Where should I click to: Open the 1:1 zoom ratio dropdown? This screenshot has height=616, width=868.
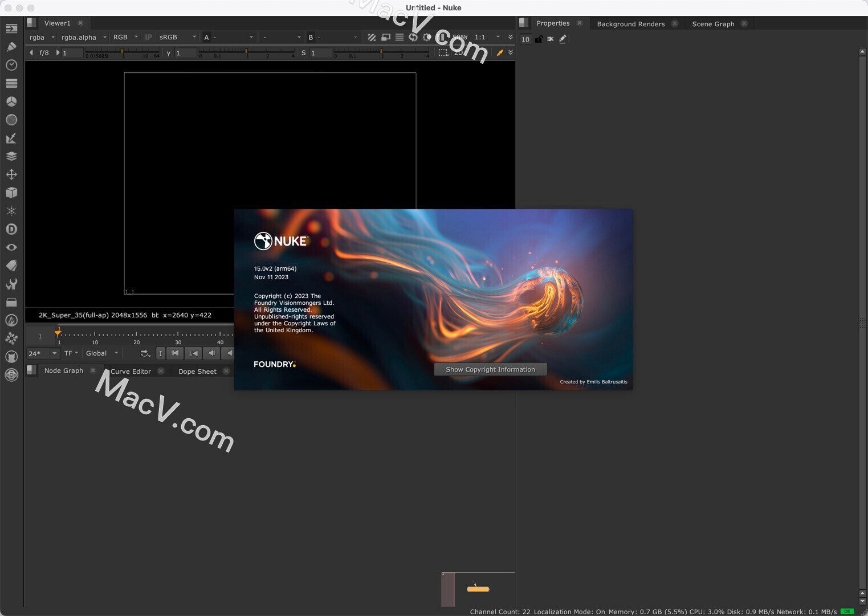[487, 37]
